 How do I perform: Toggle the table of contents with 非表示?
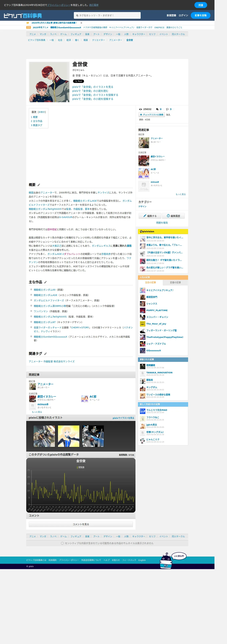click(42, 112)
